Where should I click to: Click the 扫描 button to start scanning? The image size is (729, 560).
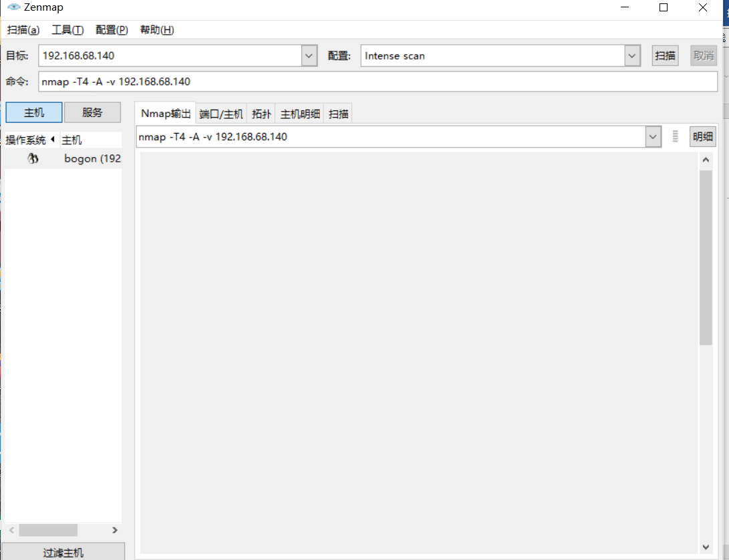coord(665,55)
